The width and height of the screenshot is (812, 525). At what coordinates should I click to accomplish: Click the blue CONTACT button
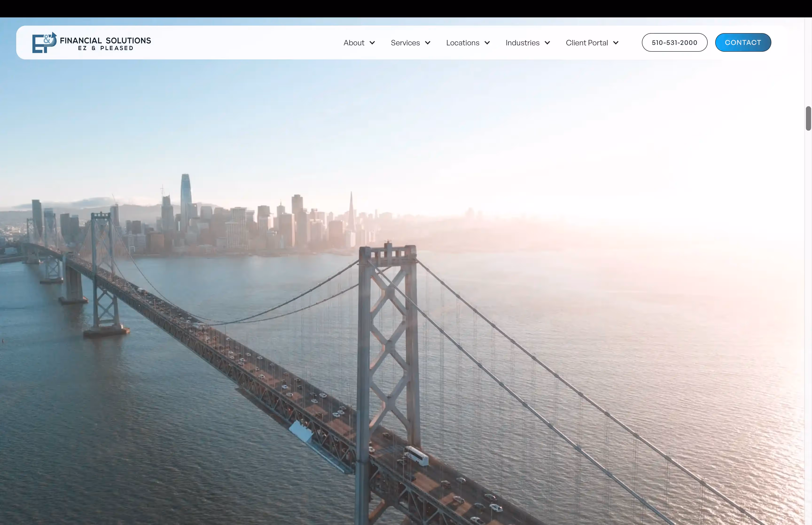[743, 43]
